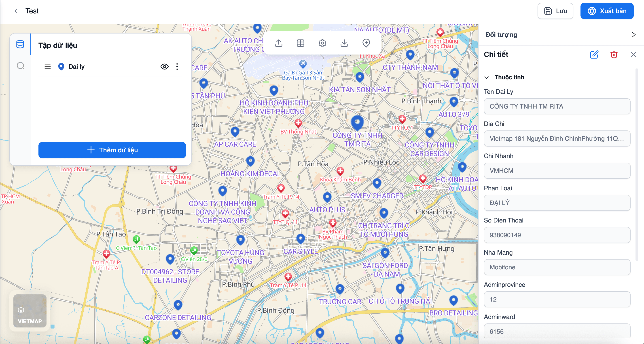The width and height of the screenshot is (644, 344).
Task: Switch basemap with the VIETMAP thumbnail
Action: pyautogui.click(x=30, y=311)
